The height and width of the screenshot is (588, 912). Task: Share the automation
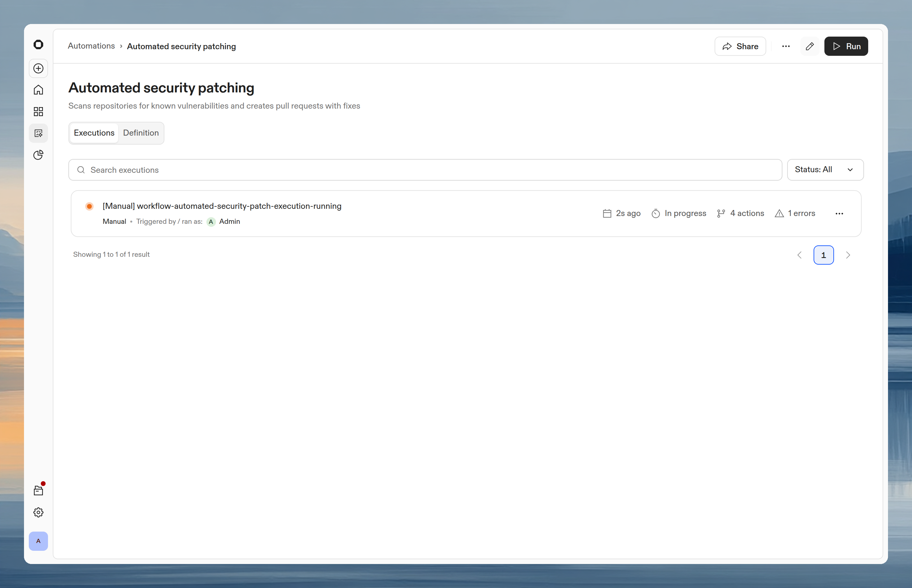(739, 46)
